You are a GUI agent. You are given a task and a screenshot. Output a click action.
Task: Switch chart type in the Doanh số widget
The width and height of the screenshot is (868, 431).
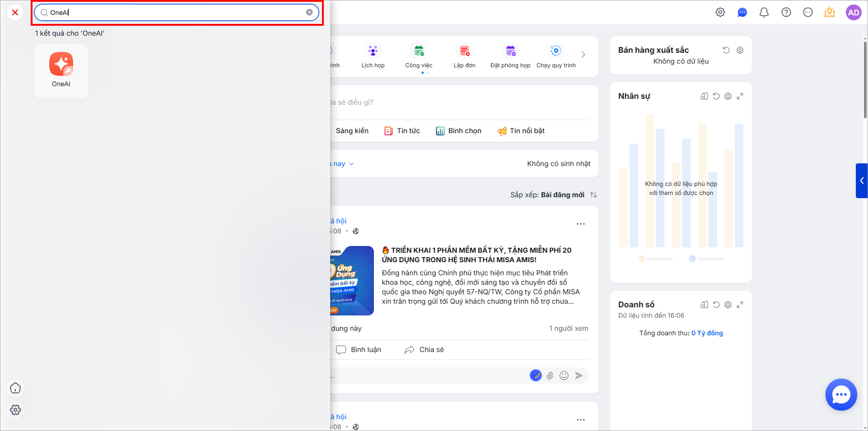(704, 305)
